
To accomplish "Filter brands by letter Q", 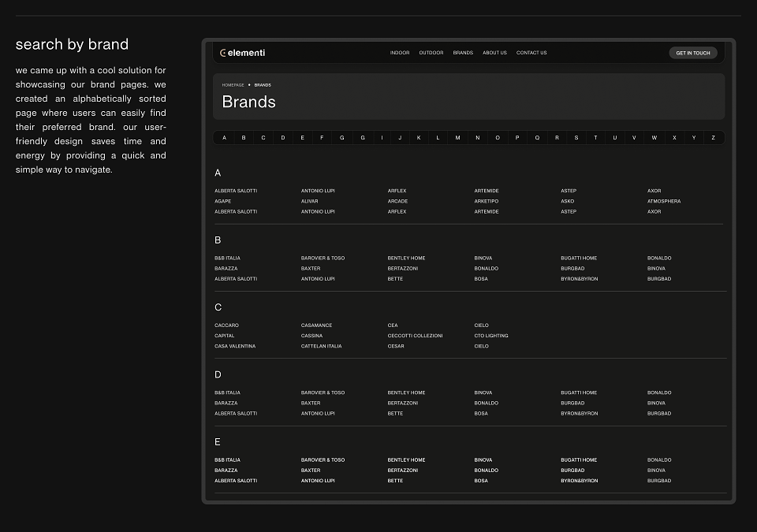I will pyautogui.click(x=537, y=138).
